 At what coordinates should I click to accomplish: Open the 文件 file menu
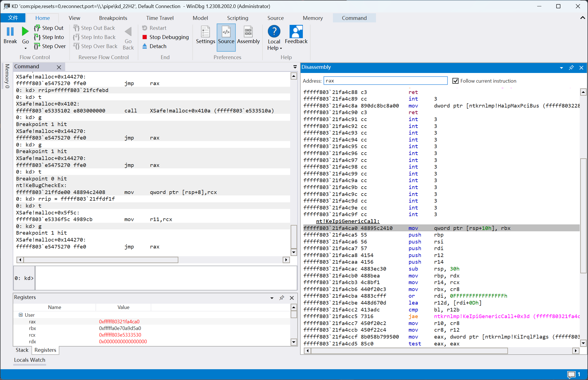pyautogui.click(x=13, y=18)
